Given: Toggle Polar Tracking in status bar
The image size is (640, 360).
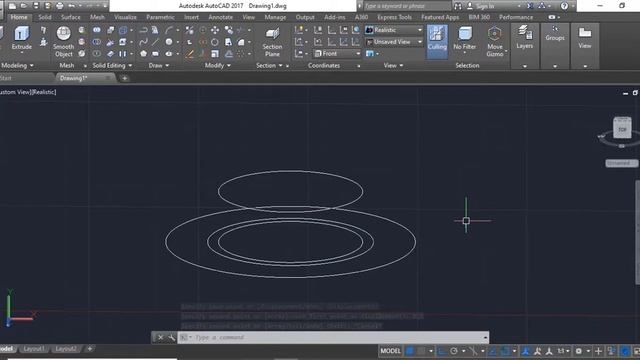Looking at the screenshot, I should (454, 351).
